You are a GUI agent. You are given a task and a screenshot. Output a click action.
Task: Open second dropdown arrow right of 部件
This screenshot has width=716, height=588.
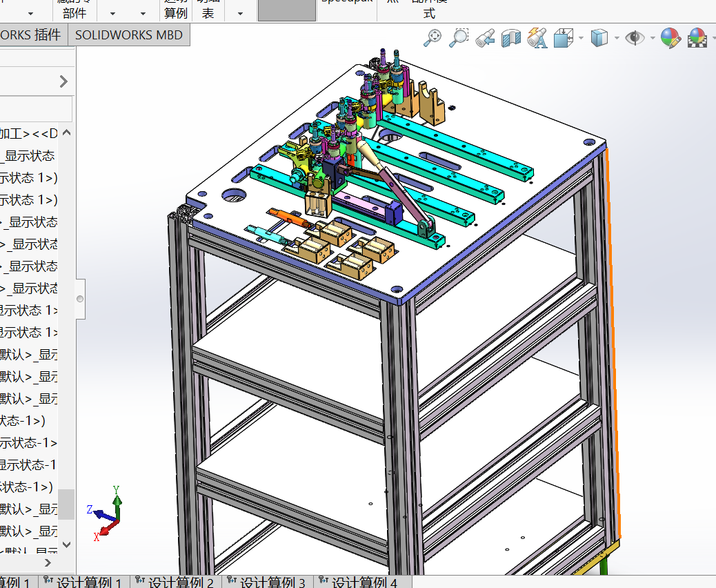143,14
